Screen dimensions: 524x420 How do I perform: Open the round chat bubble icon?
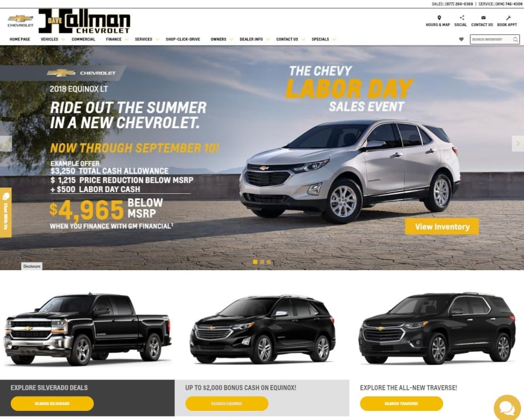point(507,408)
